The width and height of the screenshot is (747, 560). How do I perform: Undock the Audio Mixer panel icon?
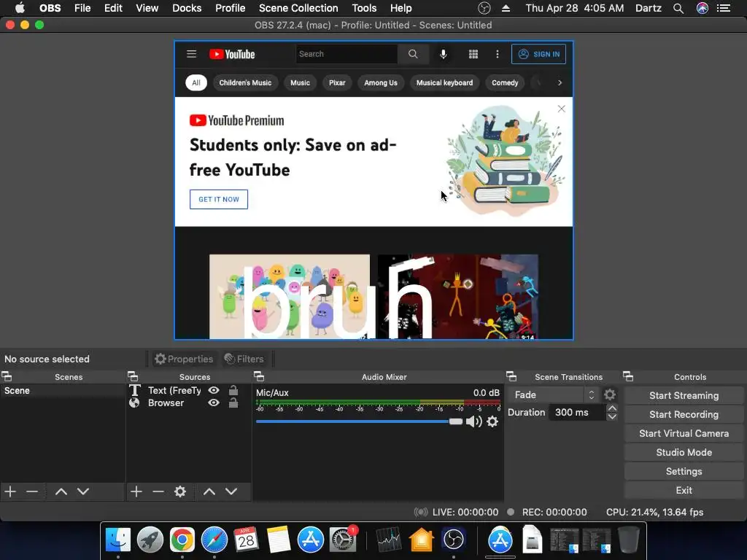pyautogui.click(x=259, y=377)
